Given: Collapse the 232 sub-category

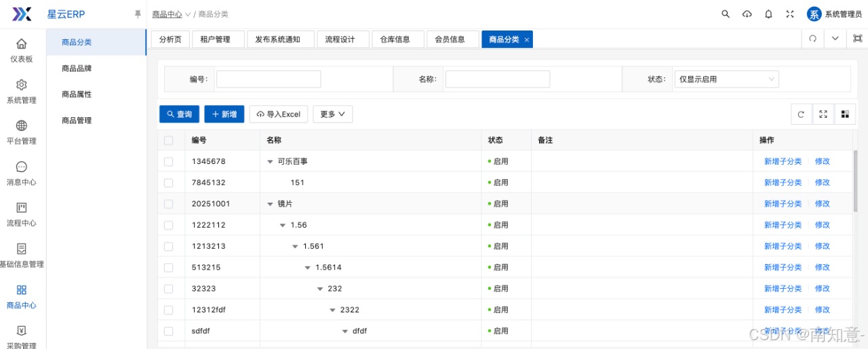Looking at the screenshot, I should pyautogui.click(x=320, y=289).
